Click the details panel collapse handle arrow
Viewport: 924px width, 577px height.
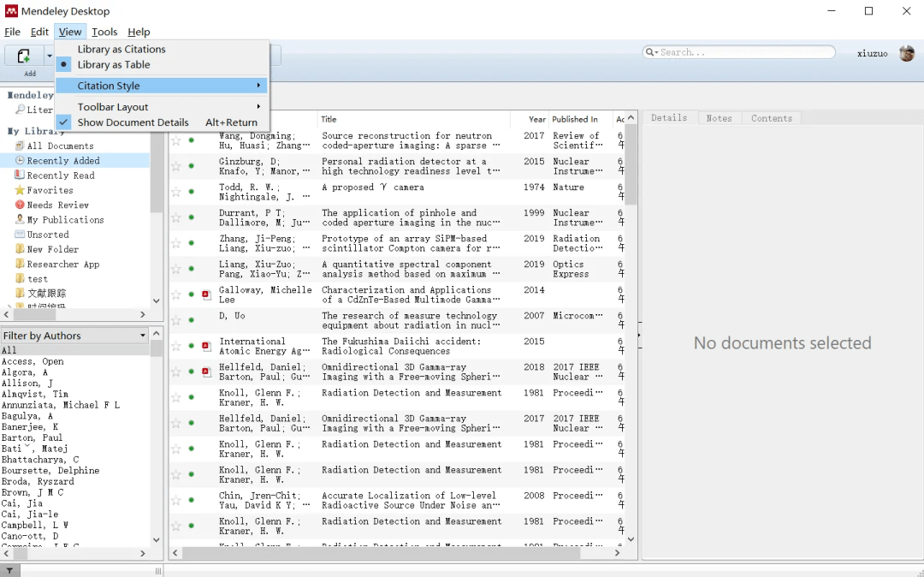tap(639, 336)
